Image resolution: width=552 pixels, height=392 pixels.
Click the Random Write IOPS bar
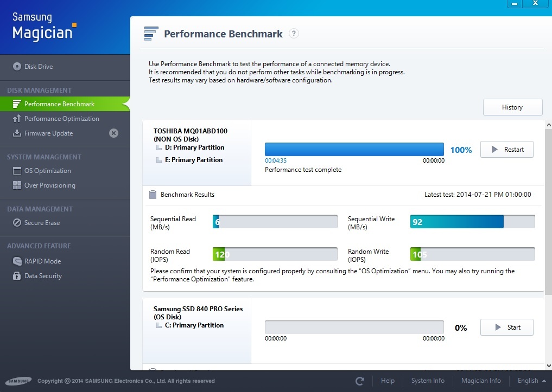coord(472,254)
